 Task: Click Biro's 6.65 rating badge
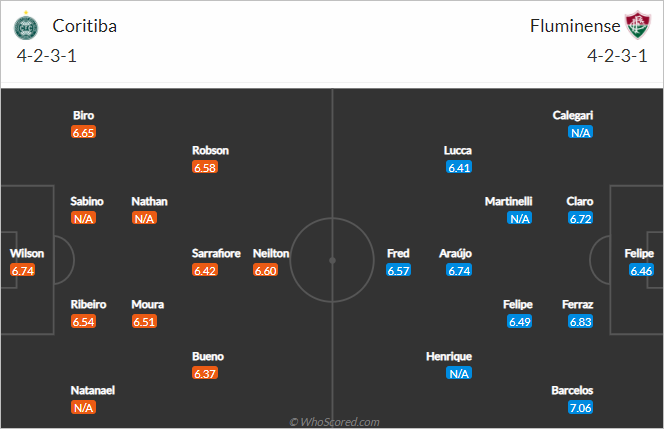pyautogui.click(x=83, y=133)
